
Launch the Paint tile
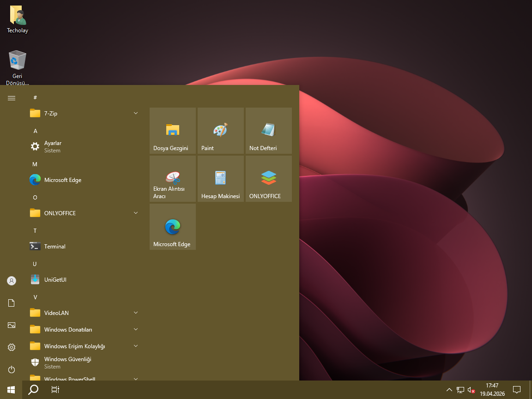click(221, 131)
